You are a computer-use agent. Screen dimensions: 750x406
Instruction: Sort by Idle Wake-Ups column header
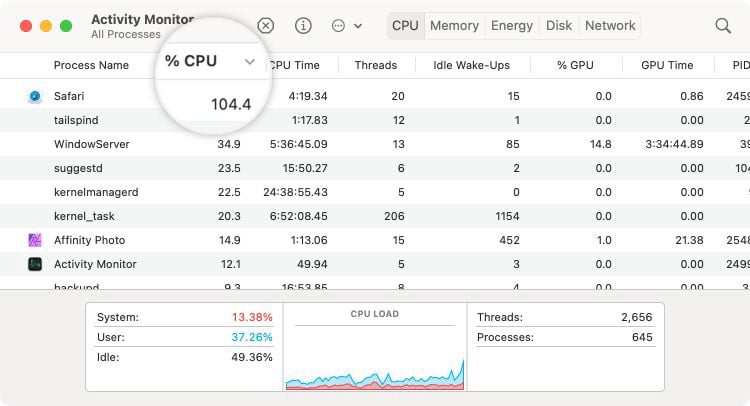(x=471, y=65)
